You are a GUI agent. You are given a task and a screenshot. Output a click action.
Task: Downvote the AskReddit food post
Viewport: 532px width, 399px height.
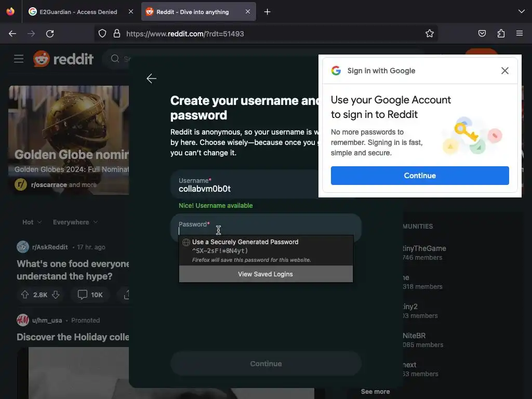coord(56,295)
